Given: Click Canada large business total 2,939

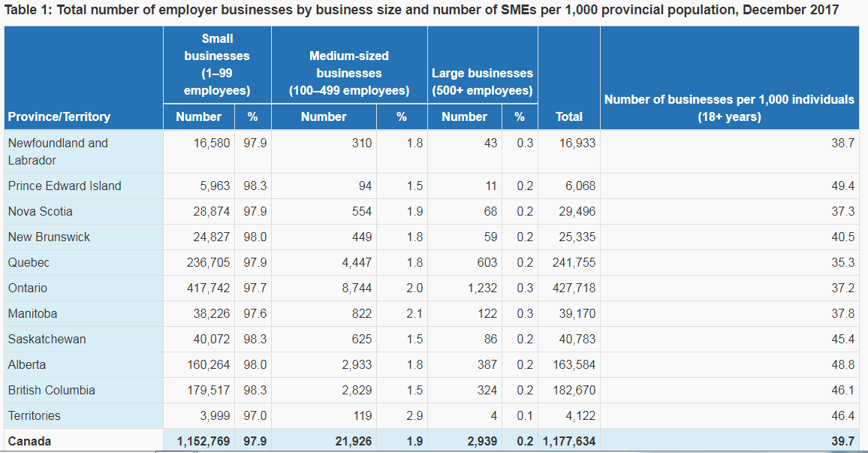Looking at the screenshot, I should 482,442.
